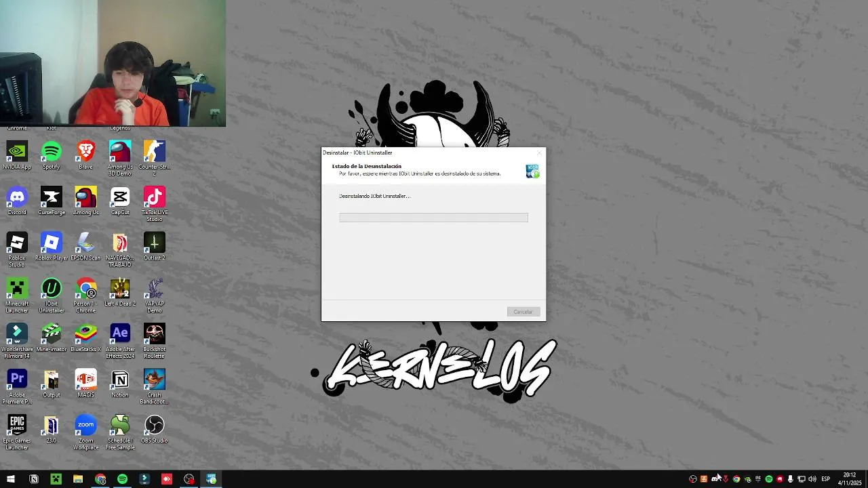
Task: Click the 'Desinstalando IObit Uninstaller...' status text
Action: click(374, 196)
